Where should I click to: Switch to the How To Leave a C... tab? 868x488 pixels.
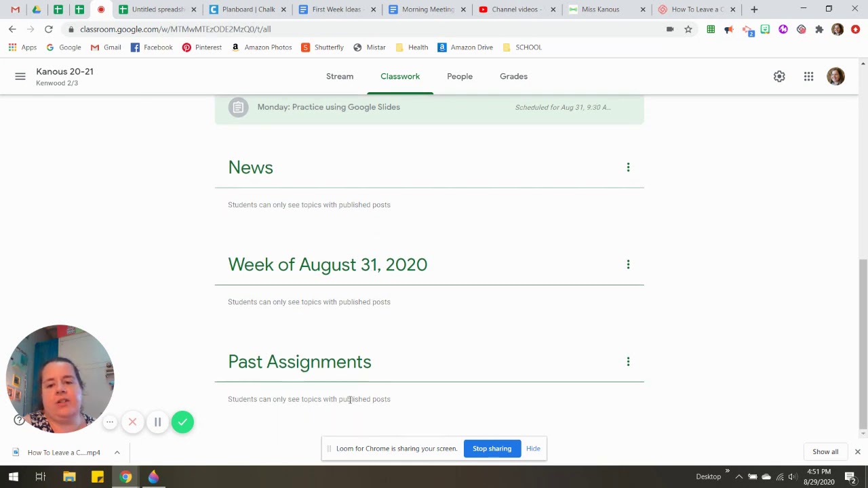click(697, 9)
